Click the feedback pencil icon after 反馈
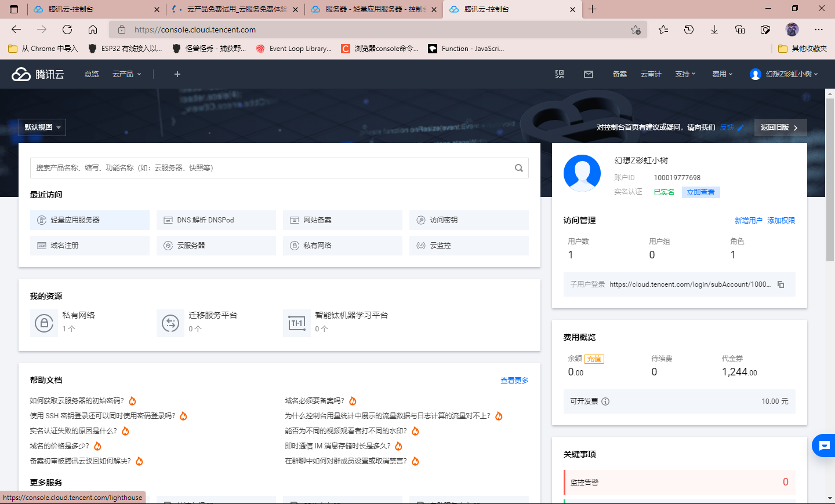The image size is (835, 504). pyautogui.click(x=741, y=127)
